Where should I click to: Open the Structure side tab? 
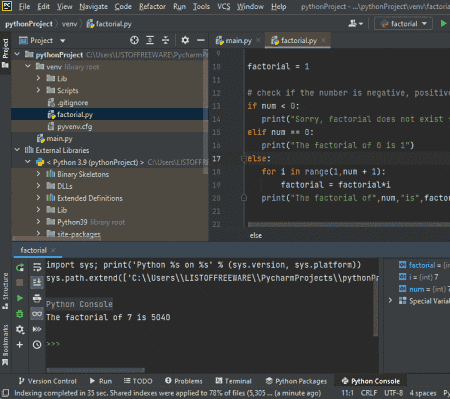(5, 291)
